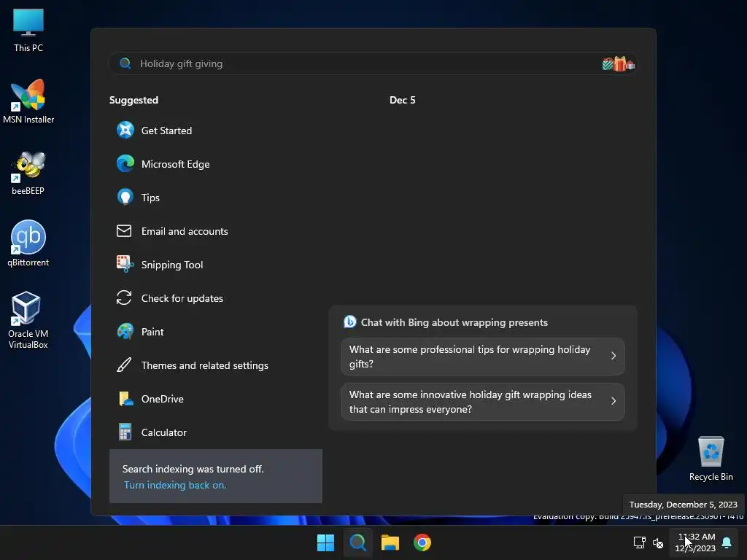This screenshot has width=747, height=560.
Task: Open the Tips lightbulb icon
Action: pyautogui.click(x=125, y=197)
